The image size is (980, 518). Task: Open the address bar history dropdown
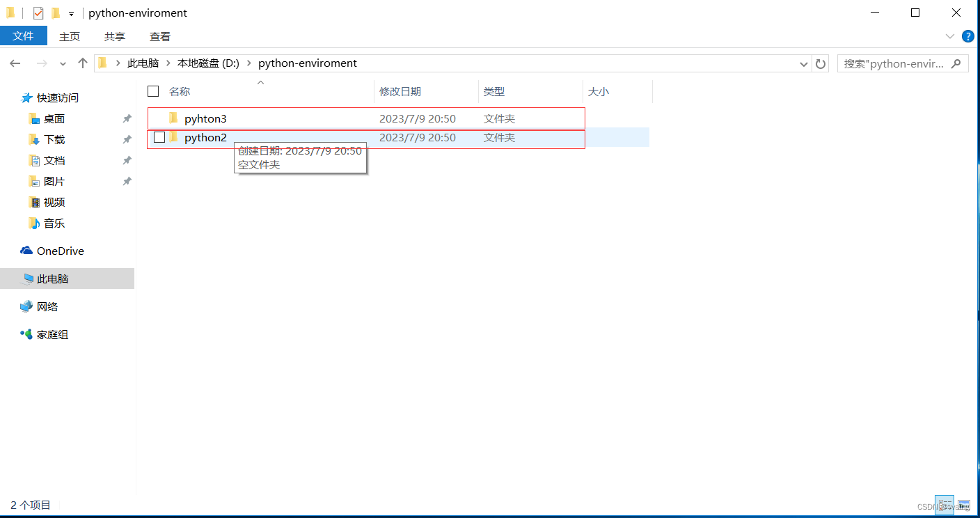(803, 63)
